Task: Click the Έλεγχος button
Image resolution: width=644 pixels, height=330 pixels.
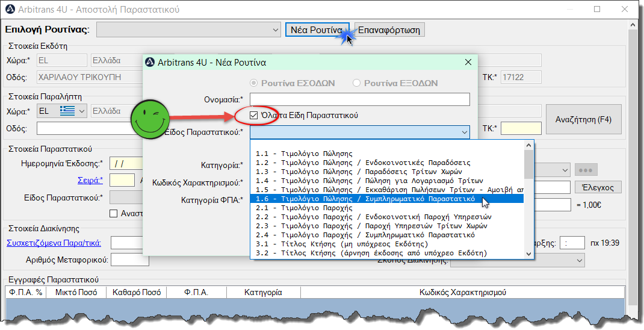Action: coord(598,187)
